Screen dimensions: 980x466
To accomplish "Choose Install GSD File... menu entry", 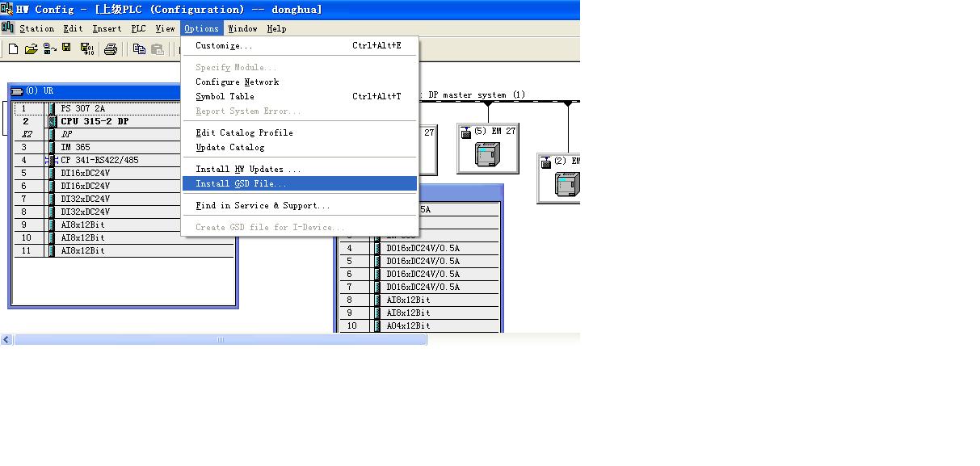I will (300, 183).
